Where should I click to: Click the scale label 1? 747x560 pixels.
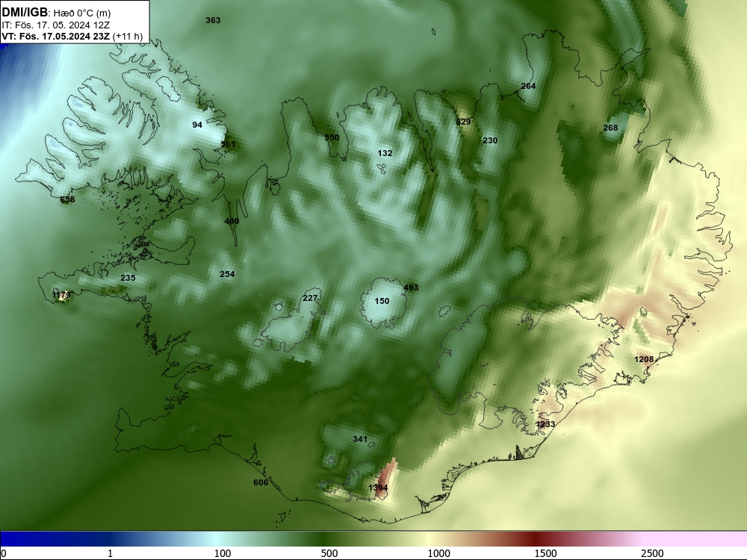110,553
